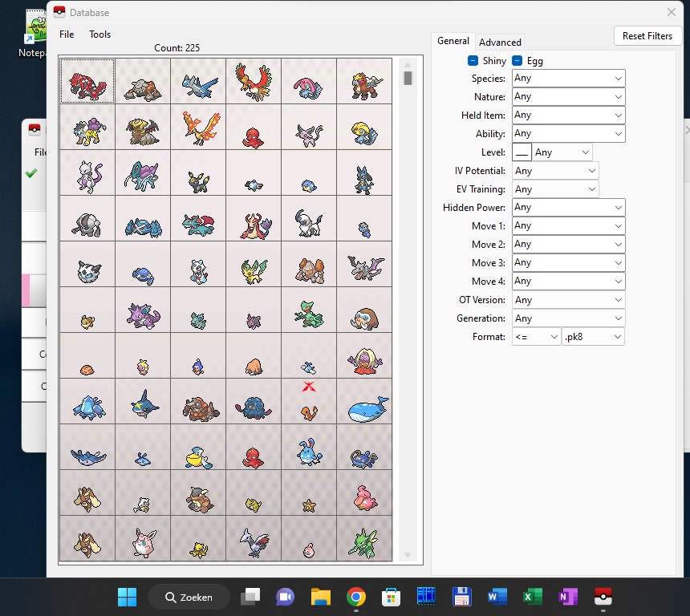690x616 pixels.
Task: Open Microsoft Store from the taskbar
Action: click(x=392, y=597)
